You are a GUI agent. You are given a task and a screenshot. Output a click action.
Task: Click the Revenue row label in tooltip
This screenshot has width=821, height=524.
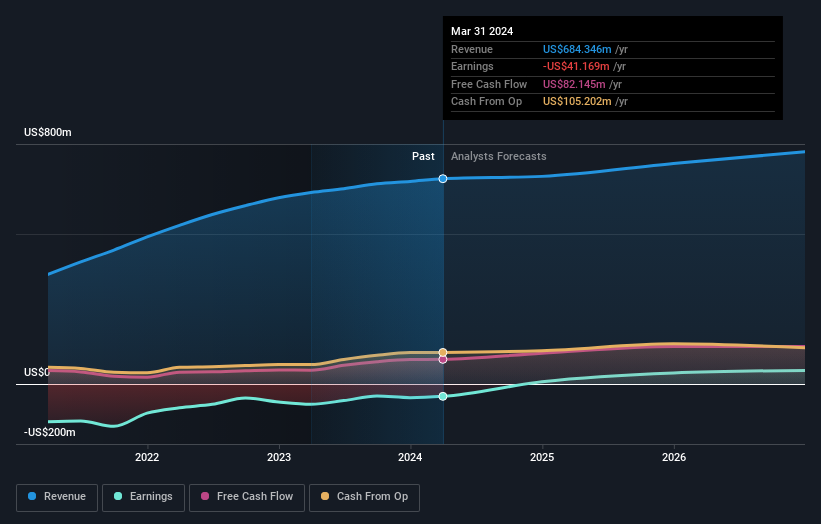pyautogui.click(x=472, y=49)
